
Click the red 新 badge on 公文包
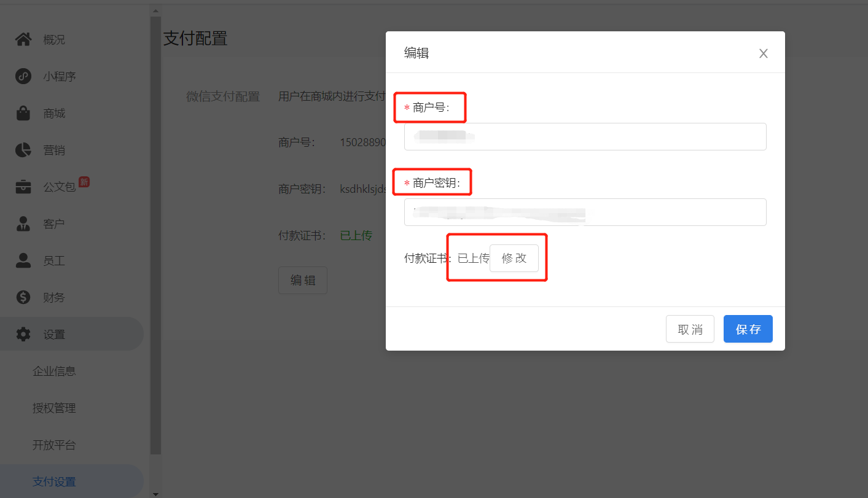click(84, 182)
